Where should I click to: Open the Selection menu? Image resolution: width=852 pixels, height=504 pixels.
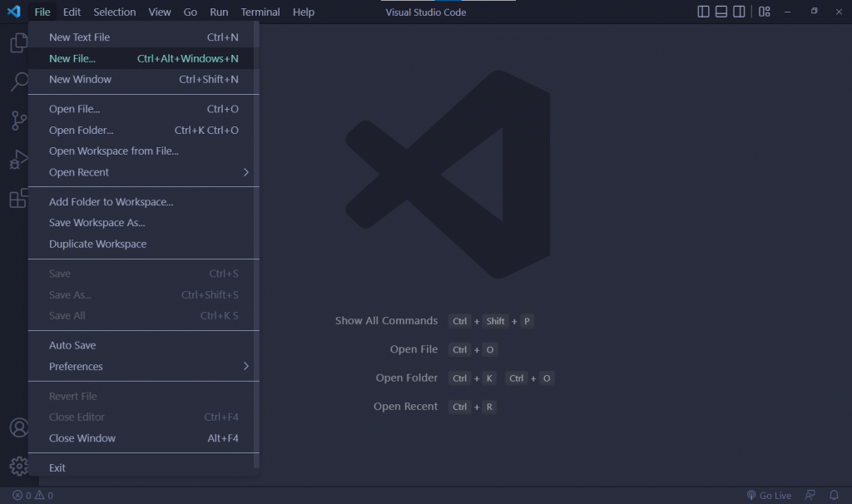[115, 12]
